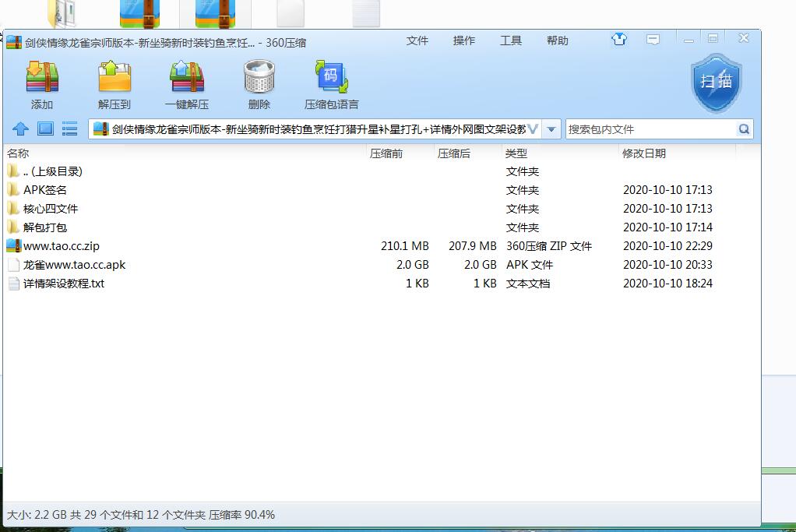The height and width of the screenshot is (532, 796).
Task: Open the 帮助 (Help) menu
Action: coord(558,41)
